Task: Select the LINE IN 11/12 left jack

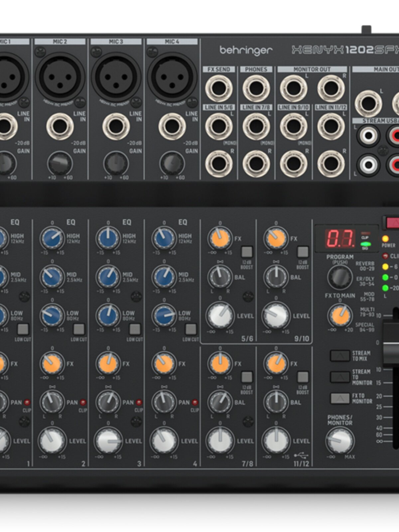Action: pos(331,126)
